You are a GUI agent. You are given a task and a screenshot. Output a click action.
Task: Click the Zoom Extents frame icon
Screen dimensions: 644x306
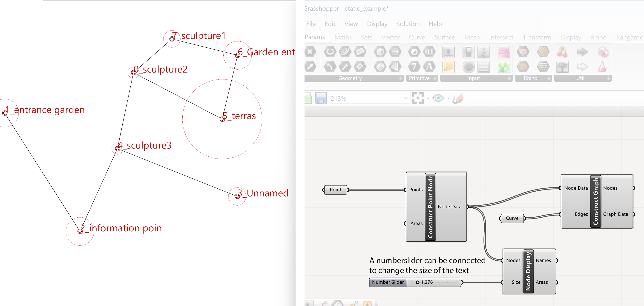(418, 98)
